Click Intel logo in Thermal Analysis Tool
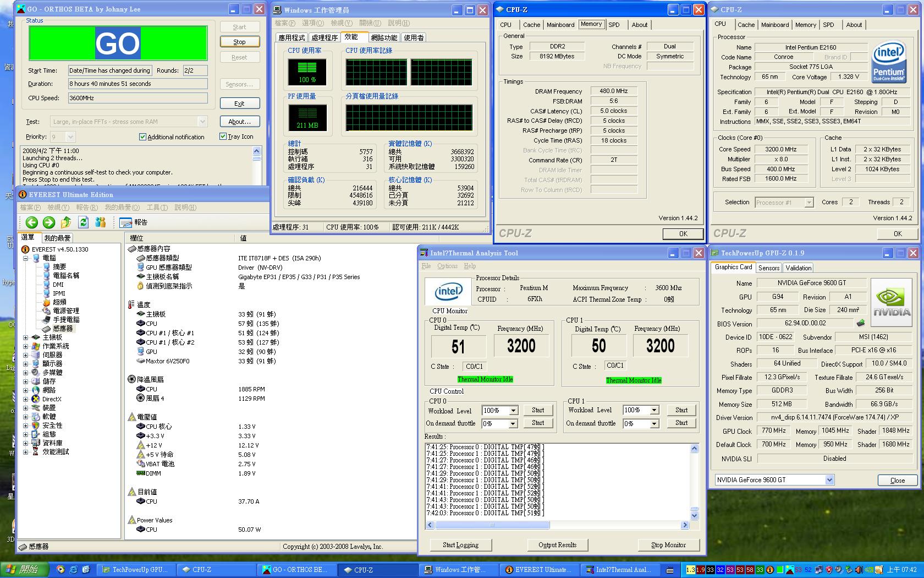The width and height of the screenshot is (924, 578). pyautogui.click(x=449, y=292)
